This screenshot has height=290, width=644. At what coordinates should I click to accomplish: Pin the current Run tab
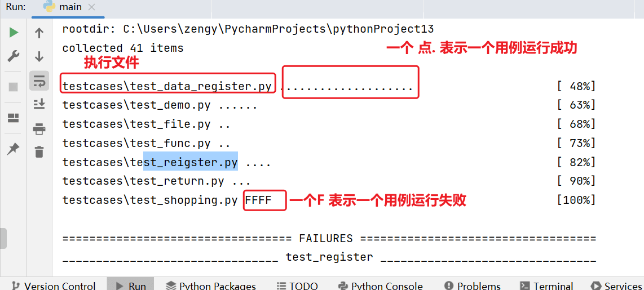14,149
